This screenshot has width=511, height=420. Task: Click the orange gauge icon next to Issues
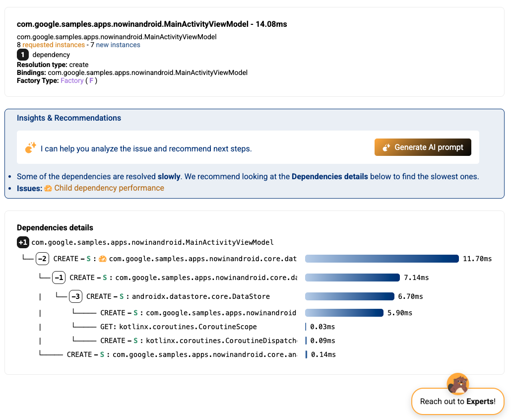[x=48, y=189]
